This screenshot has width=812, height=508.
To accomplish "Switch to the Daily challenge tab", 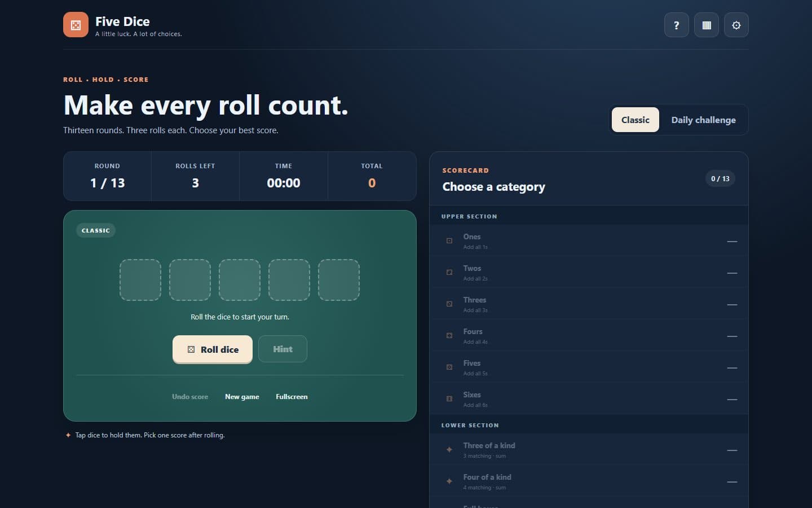I will pos(703,120).
